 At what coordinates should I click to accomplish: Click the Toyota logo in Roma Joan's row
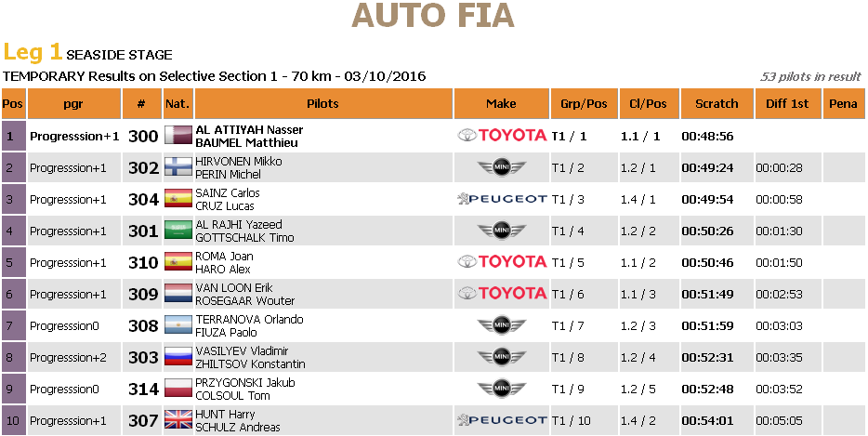tap(502, 261)
